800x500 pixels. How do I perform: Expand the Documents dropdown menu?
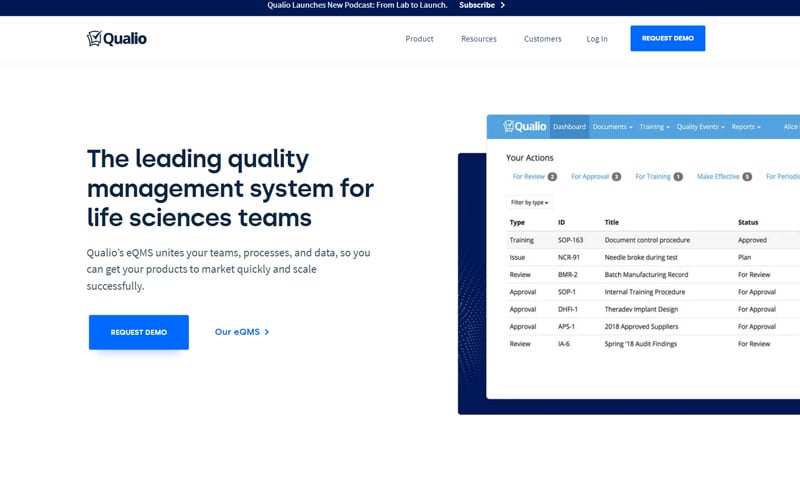coord(612,127)
